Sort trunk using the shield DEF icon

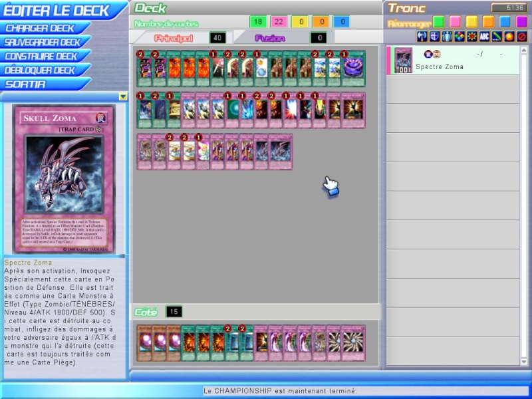(x=434, y=37)
